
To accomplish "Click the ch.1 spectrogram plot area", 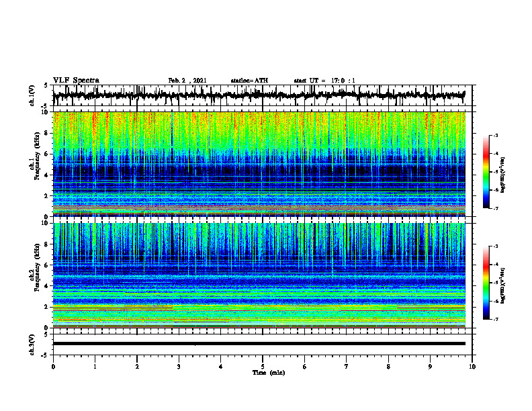I will (x=259, y=164).
